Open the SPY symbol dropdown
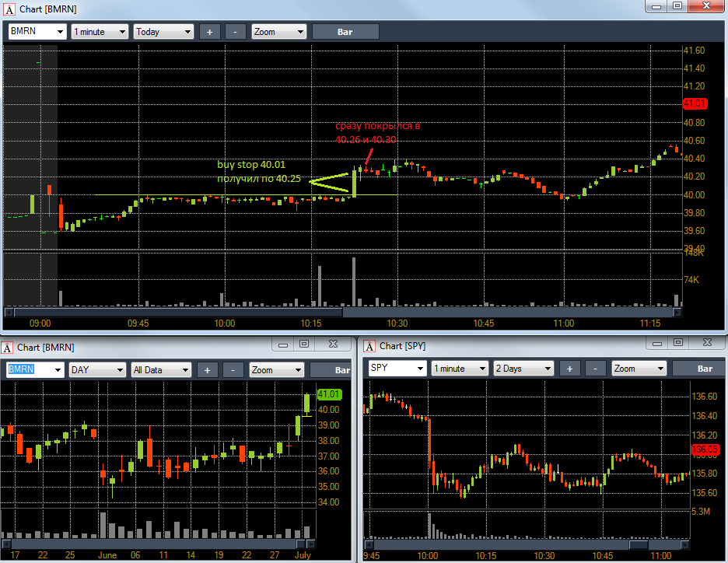Image resolution: width=728 pixels, height=563 pixels. [x=420, y=369]
